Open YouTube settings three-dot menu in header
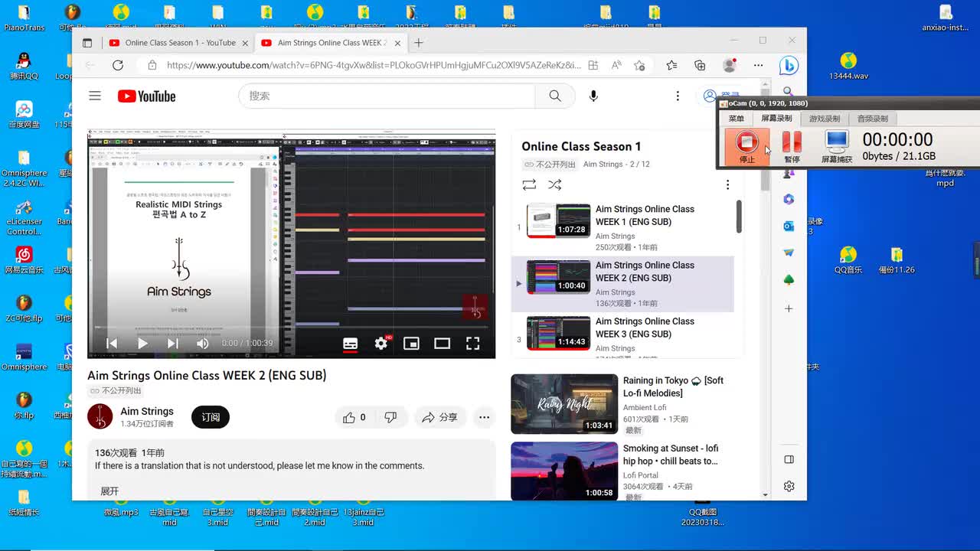The width and height of the screenshot is (980, 551). tap(678, 96)
